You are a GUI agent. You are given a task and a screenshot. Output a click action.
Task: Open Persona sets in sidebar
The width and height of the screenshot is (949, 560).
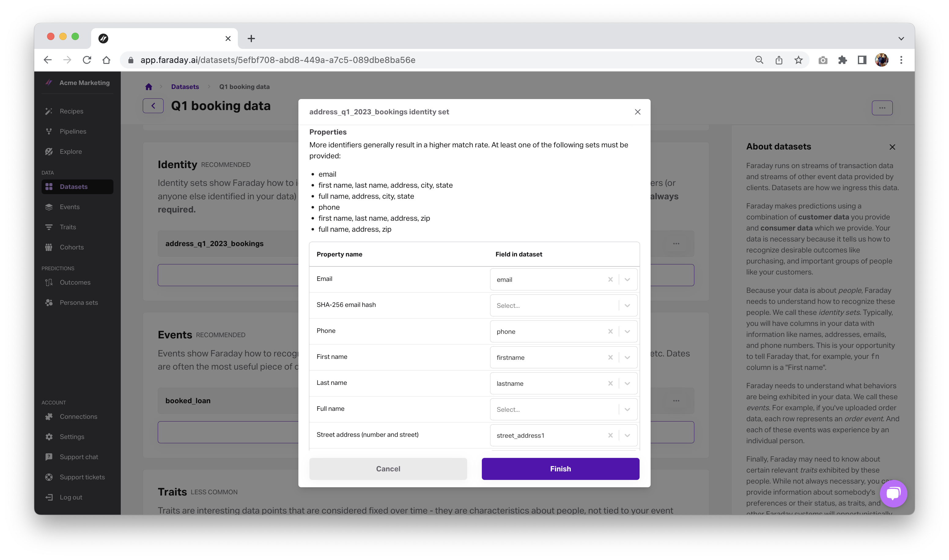pyautogui.click(x=79, y=303)
